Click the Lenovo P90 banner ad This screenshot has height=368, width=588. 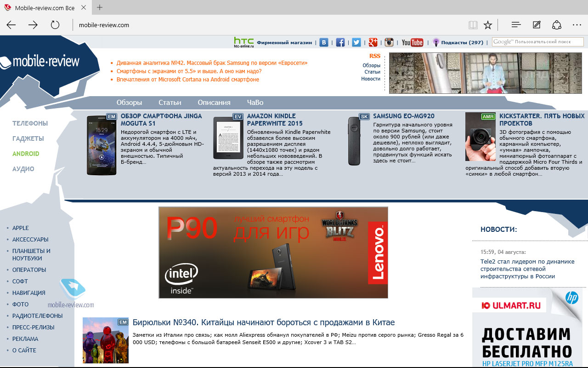pos(273,252)
